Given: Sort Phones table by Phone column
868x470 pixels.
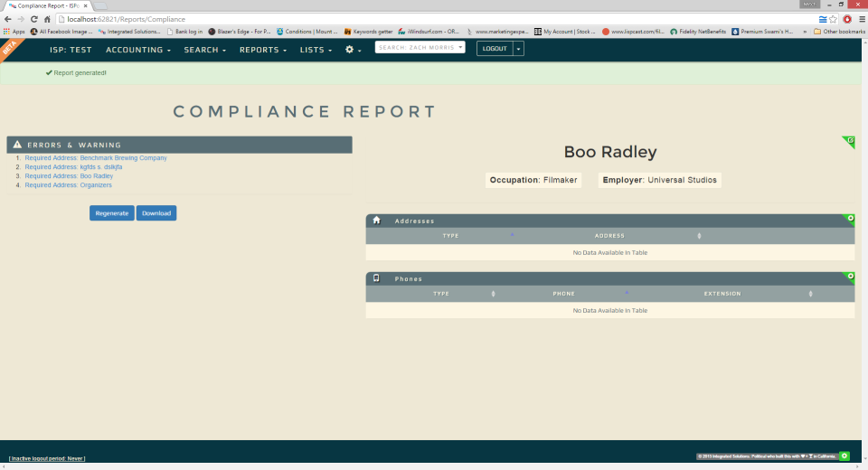Looking at the screenshot, I should click(563, 294).
